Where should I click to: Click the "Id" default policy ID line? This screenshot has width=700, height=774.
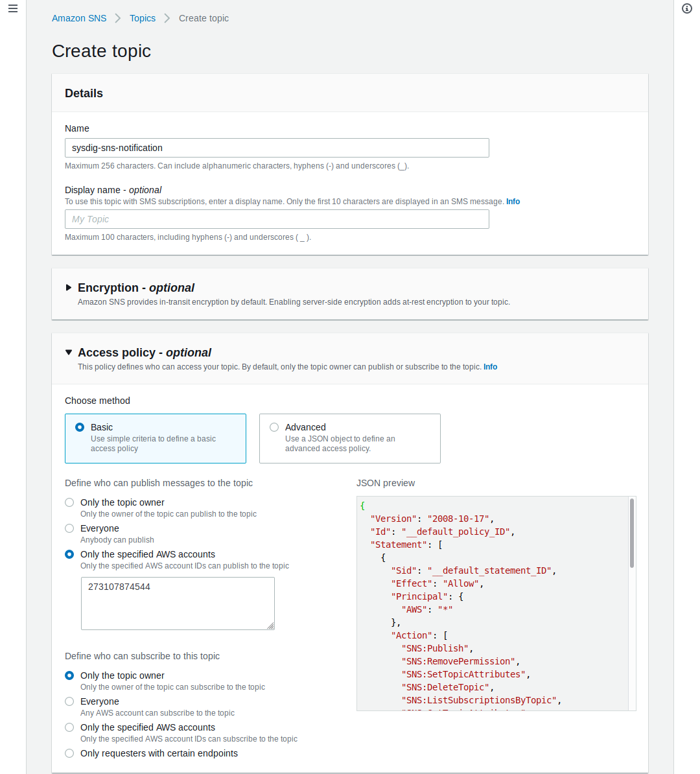[x=442, y=532]
